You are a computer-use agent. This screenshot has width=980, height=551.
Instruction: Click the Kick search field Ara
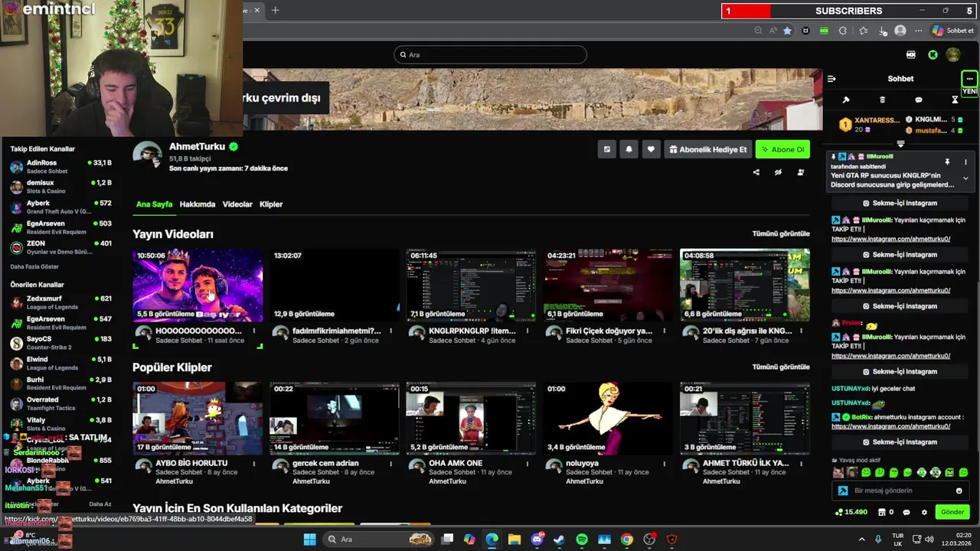point(490,54)
